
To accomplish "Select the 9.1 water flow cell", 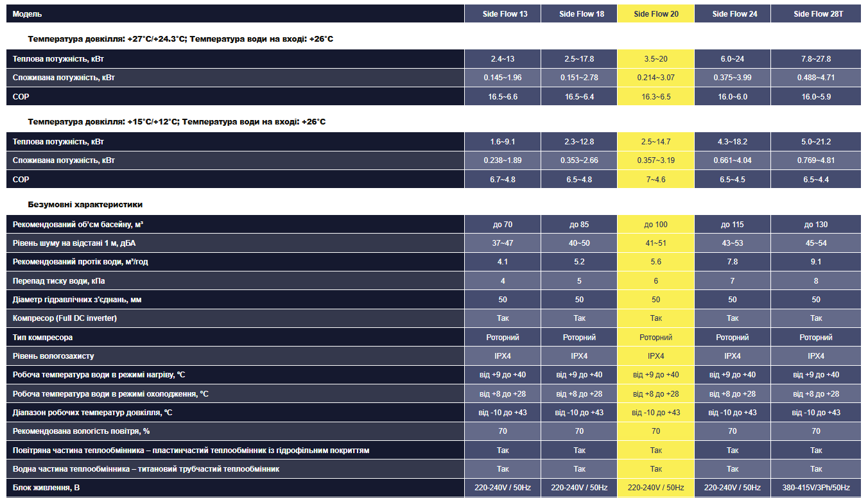I will [x=816, y=262].
